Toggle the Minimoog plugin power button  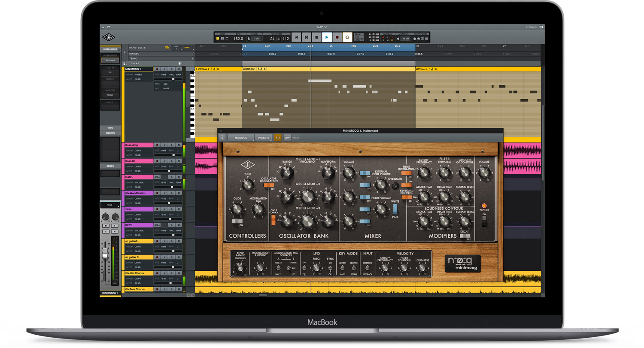coord(278,138)
